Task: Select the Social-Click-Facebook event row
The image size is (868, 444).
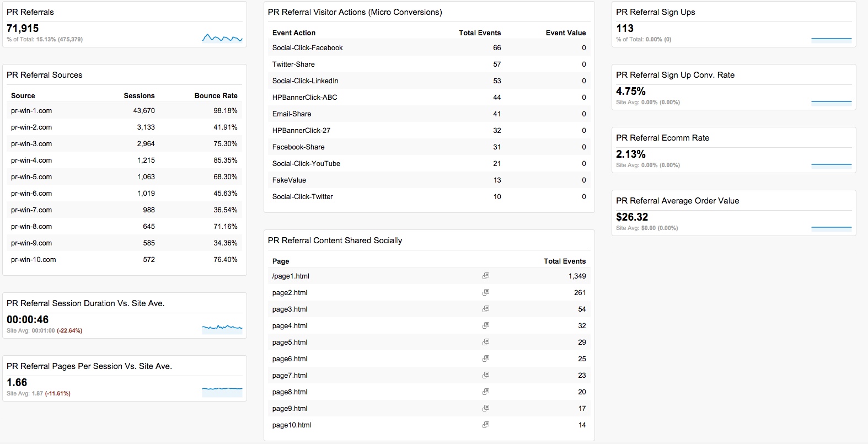Action: (x=429, y=48)
